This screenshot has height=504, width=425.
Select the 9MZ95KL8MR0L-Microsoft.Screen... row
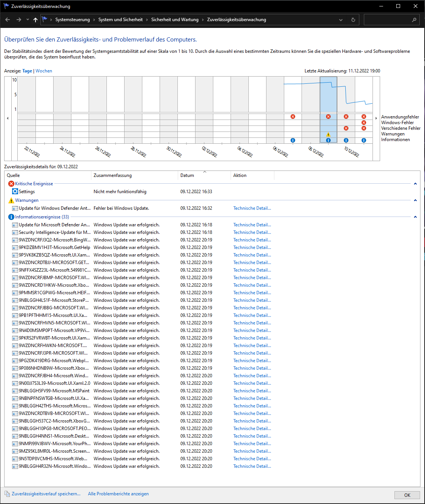point(211,451)
